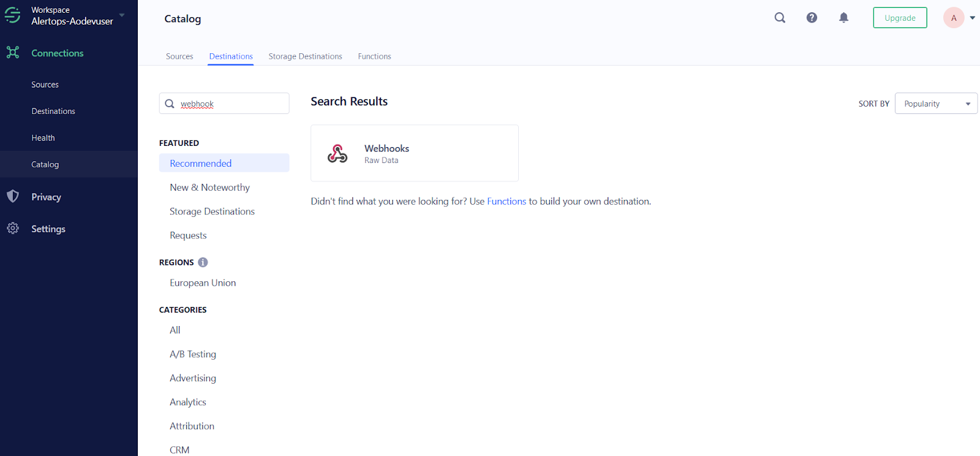The image size is (980, 456).
Task: Filter by European Union region
Action: coord(203,283)
